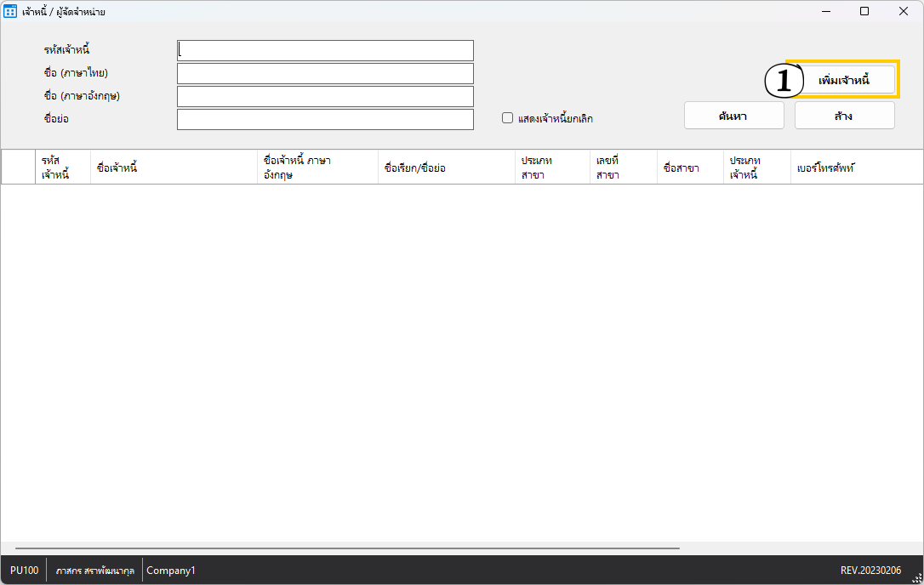Enable the แสดงเจ้าหนี้ยกเลิก checkbox
This screenshot has width=924, height=585.
click(x=508, y=119)
